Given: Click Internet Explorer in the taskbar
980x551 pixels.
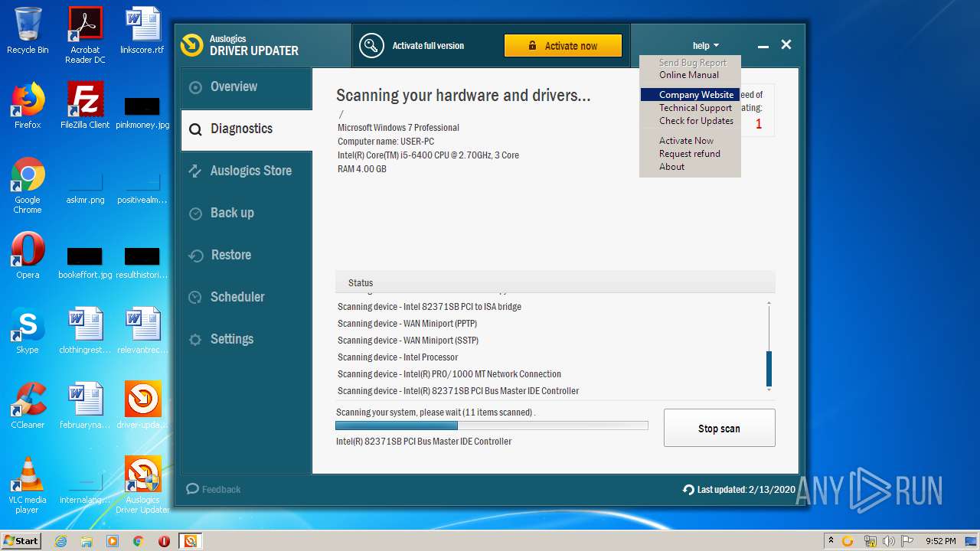Looking at the screenshot, I should click(x=61, y=541).
